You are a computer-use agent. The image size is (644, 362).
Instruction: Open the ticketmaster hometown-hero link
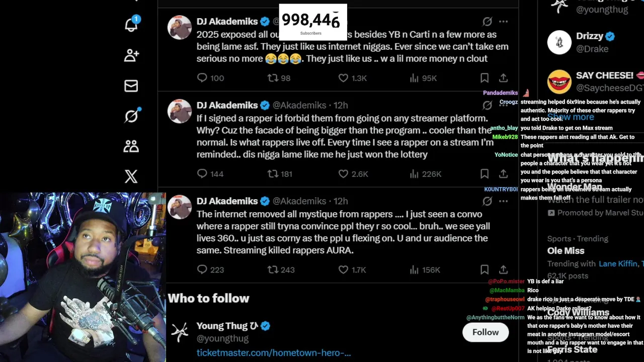(x=274, y=353)
